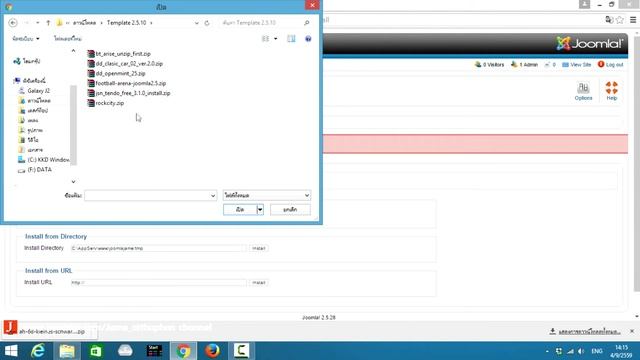This screenshot has width=640, height=360.
Task: Open the (F:) DATA drive
Action: (35, 169)
